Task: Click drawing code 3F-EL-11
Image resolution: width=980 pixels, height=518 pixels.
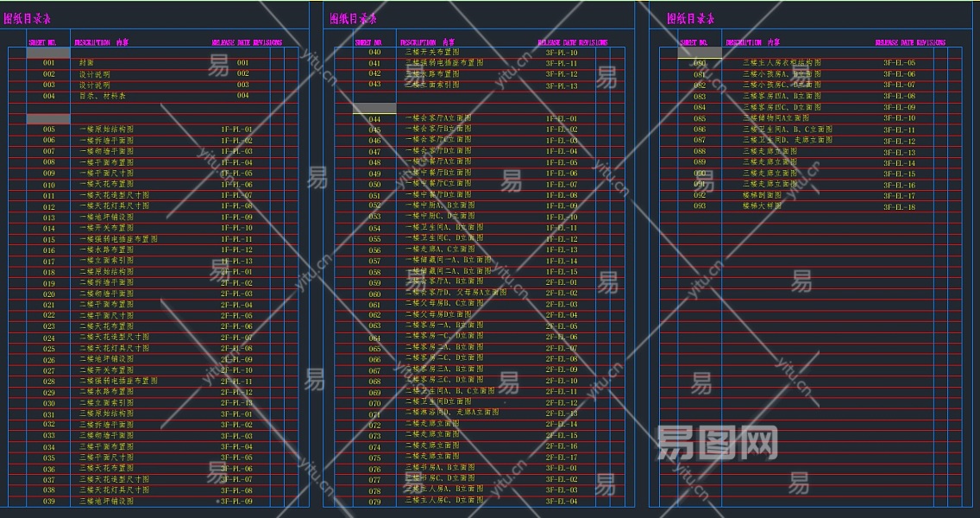Action: (900, 129)
